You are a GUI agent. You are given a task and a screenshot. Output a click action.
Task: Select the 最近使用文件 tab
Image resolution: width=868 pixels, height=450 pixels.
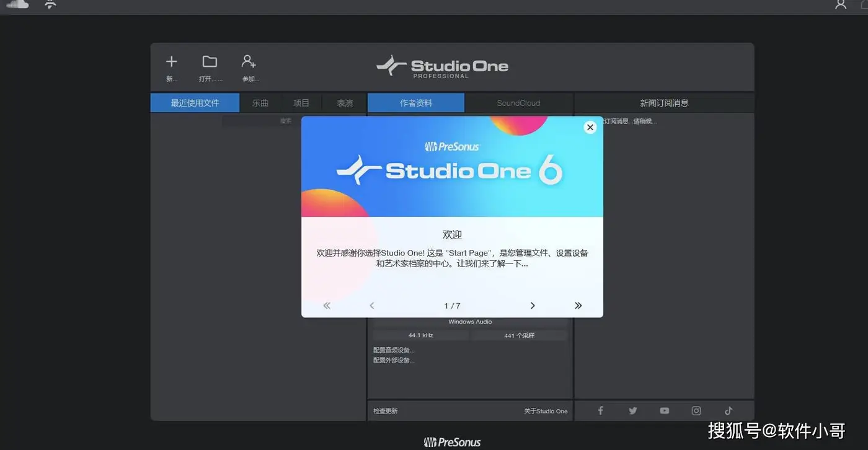point(195,103)
